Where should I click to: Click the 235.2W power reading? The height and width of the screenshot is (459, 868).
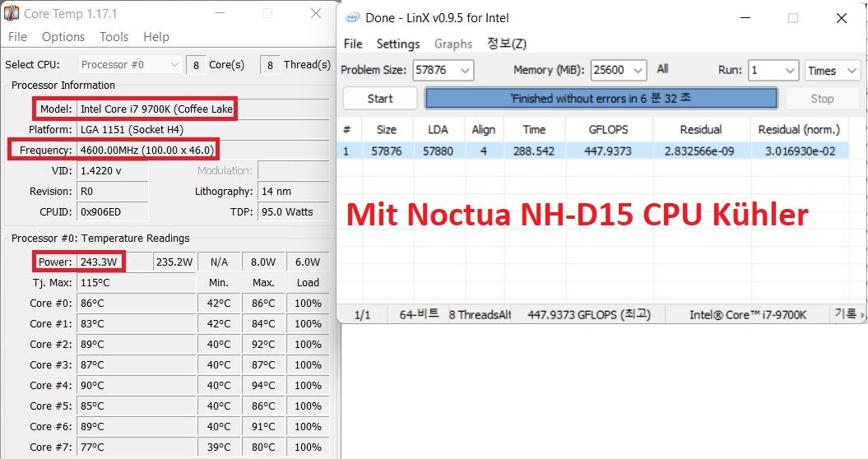174,262
